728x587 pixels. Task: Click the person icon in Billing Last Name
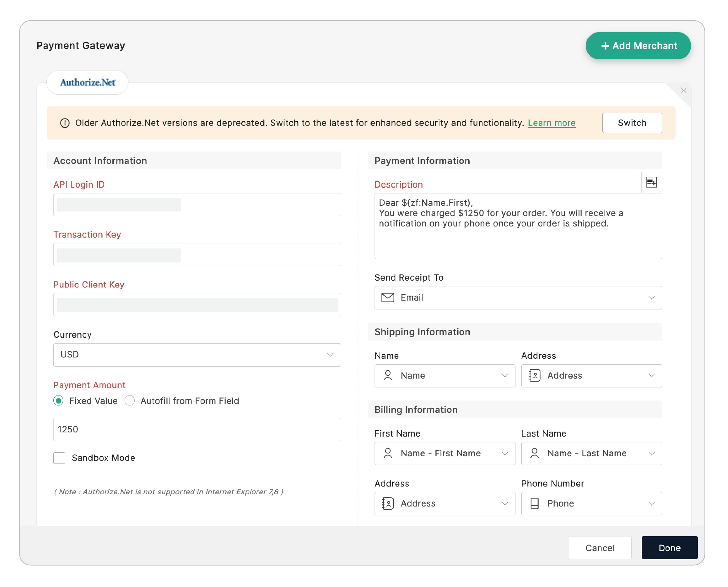click(x=534, y=453)
